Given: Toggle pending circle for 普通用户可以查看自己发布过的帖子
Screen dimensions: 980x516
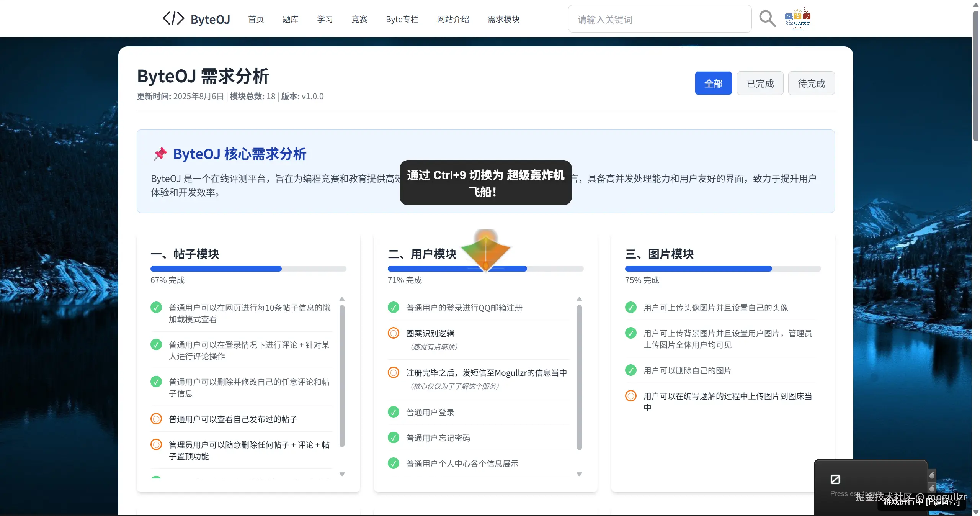Looking at the screenshot, I should [156, 419].
